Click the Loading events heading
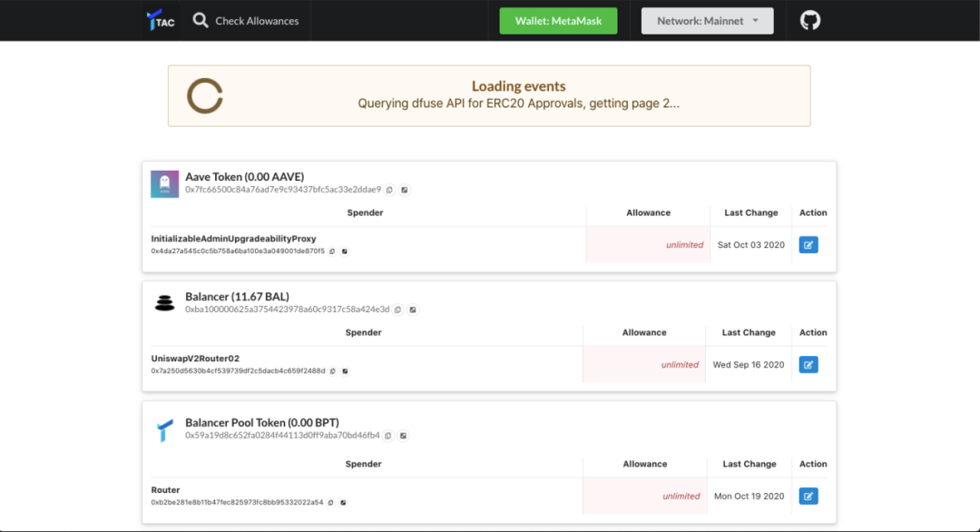 click(x=518, y=86)
